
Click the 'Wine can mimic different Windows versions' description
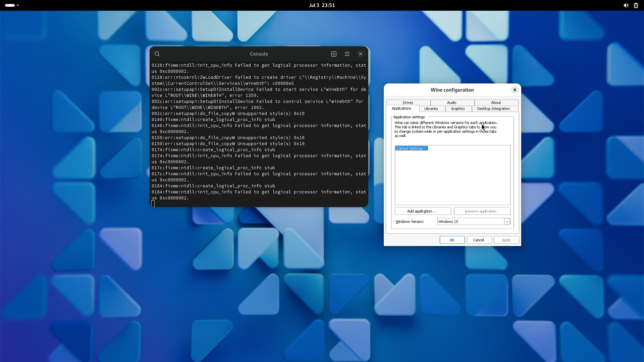pos(446,129)
